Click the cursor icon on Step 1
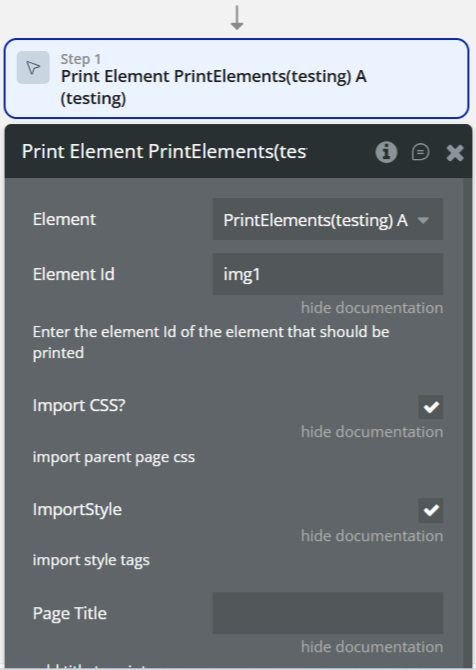 pos(33,68)
